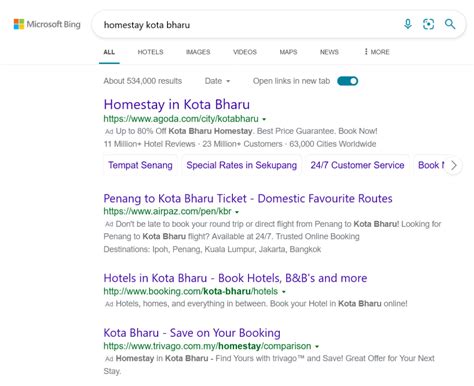
Task: Open Penang to Kota Bharu Ticket result
Action: (x=248, y=198)
